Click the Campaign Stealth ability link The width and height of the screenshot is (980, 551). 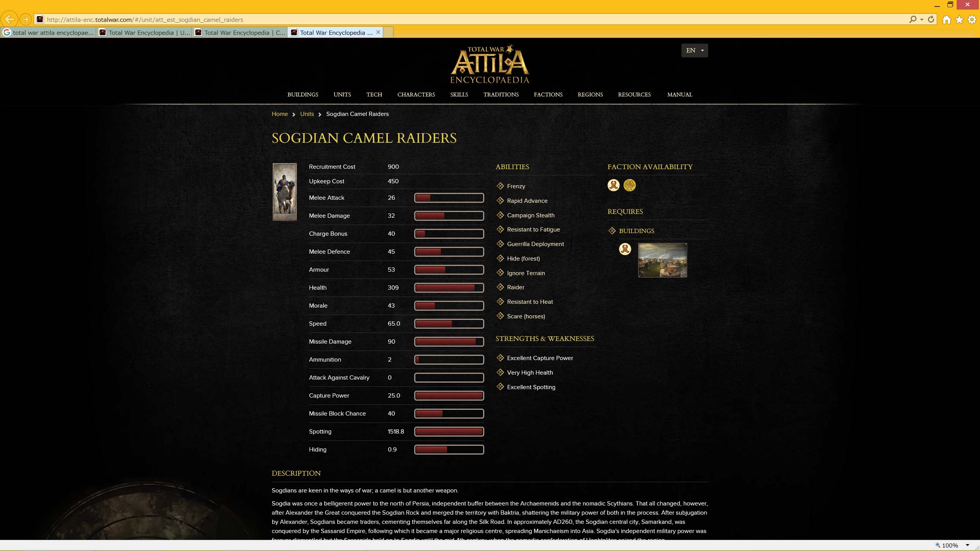pos(531,215)
